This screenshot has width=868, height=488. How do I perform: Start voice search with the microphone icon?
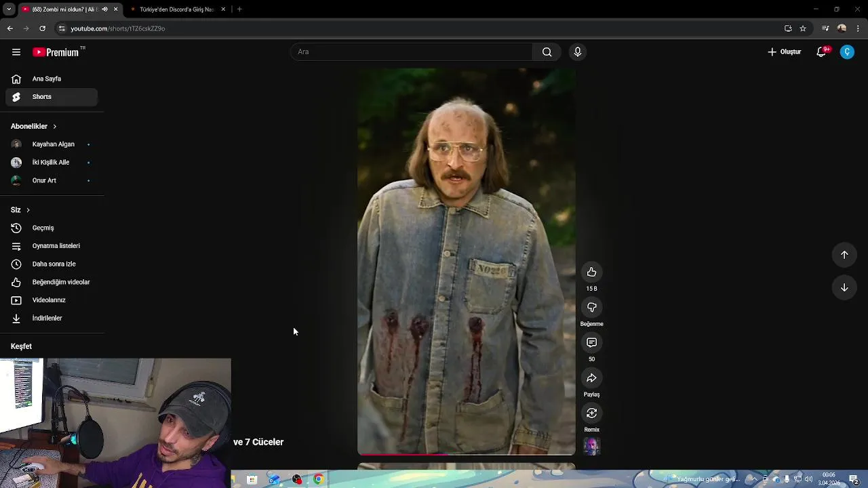(x=577, y=52)
